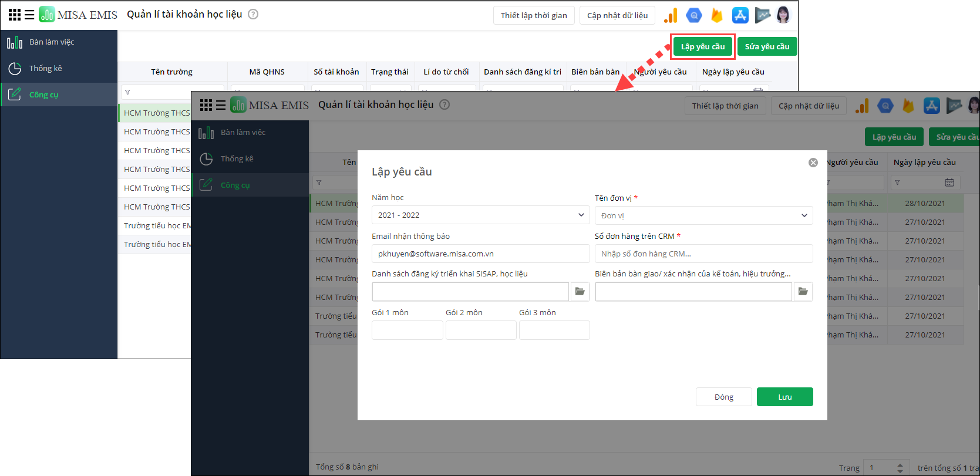Focus the Gói 2 môn field

coord(481,330)
